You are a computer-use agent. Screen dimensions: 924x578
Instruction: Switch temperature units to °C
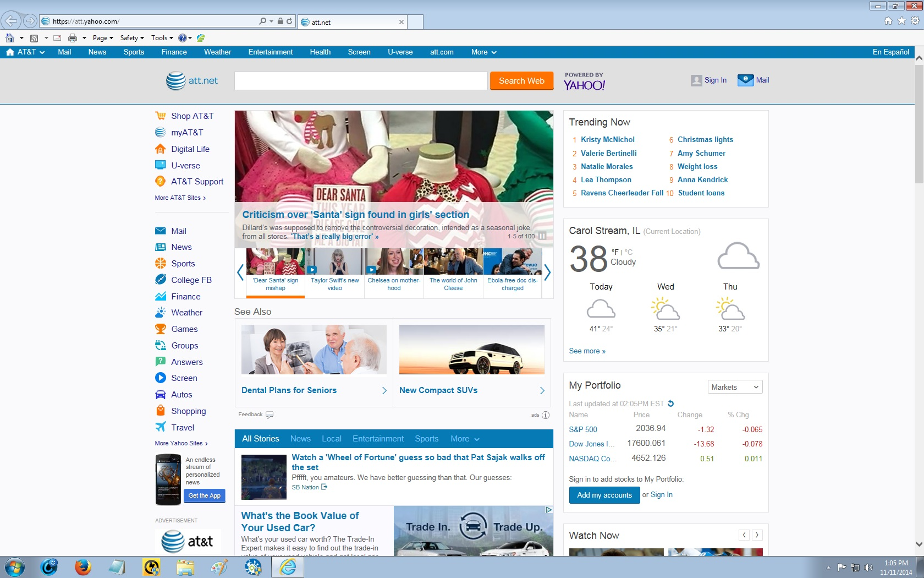629,252
